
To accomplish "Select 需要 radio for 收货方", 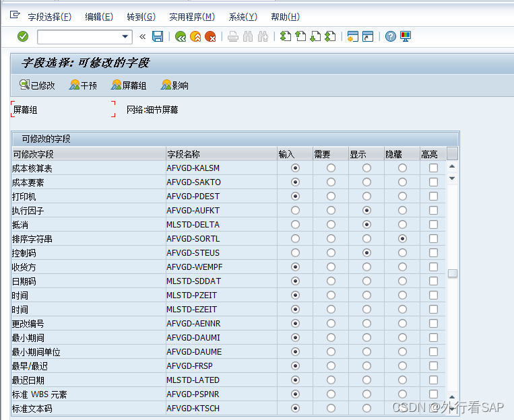I will (x=331, y=267).
